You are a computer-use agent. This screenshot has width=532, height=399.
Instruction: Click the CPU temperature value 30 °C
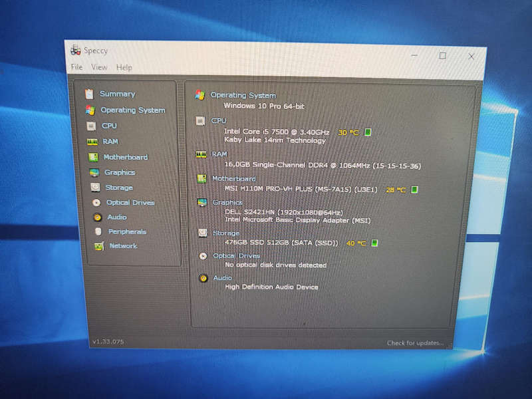click(348, 132)
